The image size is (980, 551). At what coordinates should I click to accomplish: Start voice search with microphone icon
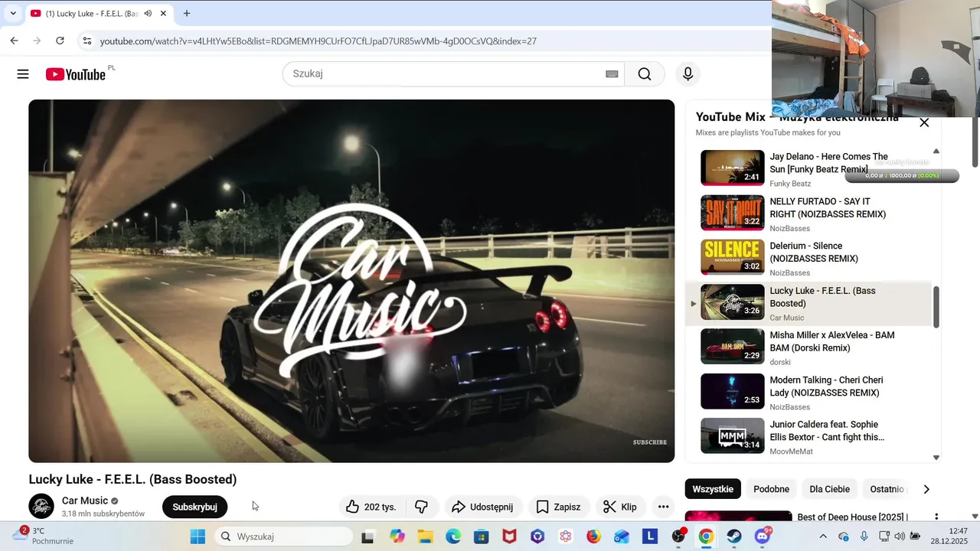pyautogui.click(x=688, y=74)
